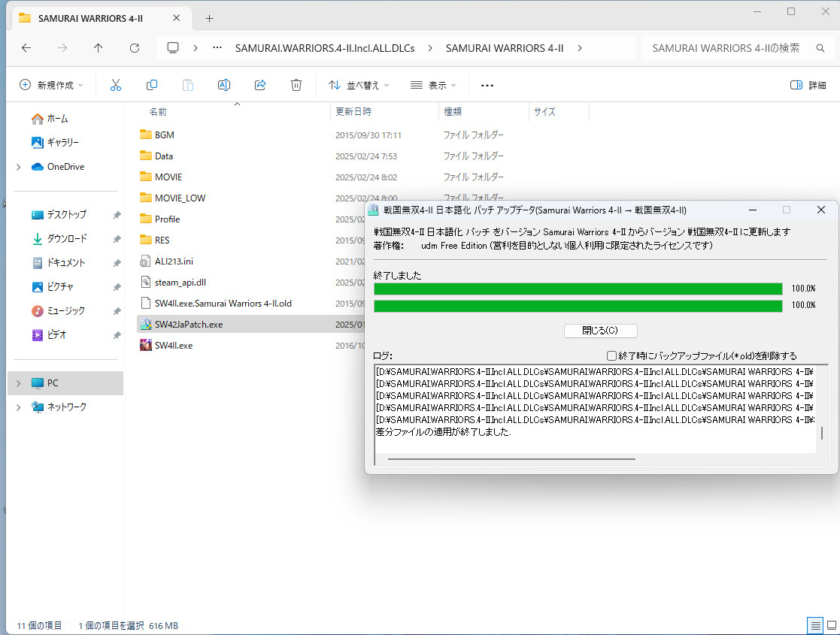Close the SAMURAI WARRIORS 4-II tab

(176, 18)
